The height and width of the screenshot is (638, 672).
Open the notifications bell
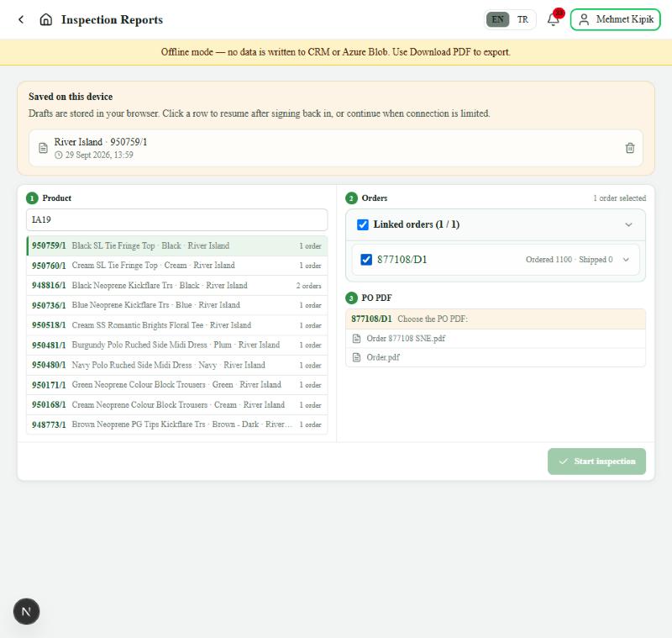(x=554, y=19)
